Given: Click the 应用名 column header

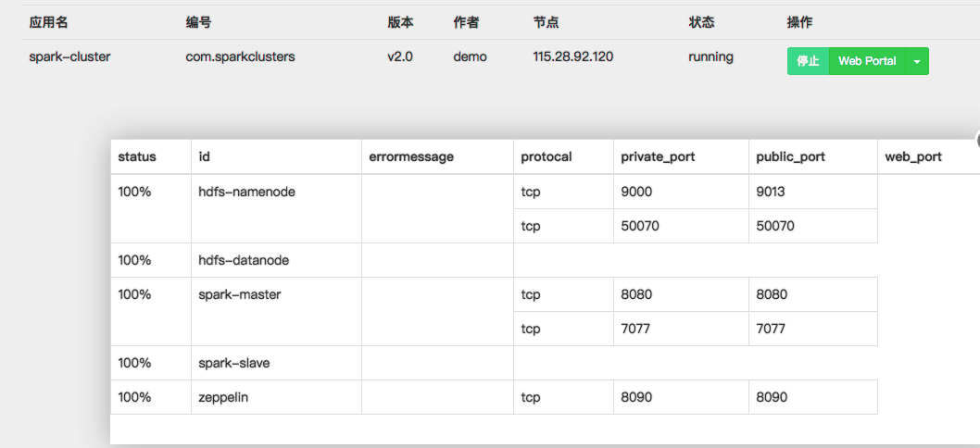Looking at the screenshot, I should pos(50,22).
